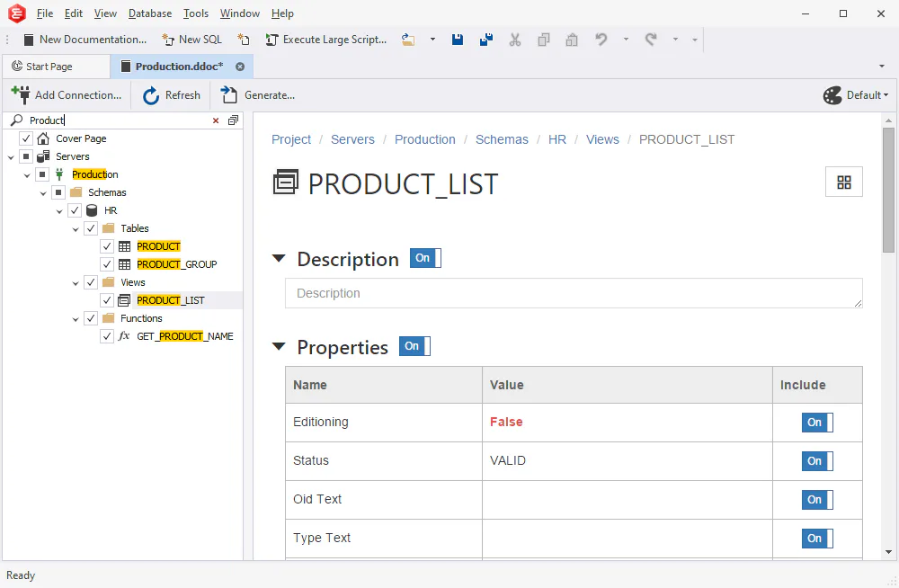
Task: Click the Servers breadcrumb link
Action: pyautogui.click(x=352, y=139)
